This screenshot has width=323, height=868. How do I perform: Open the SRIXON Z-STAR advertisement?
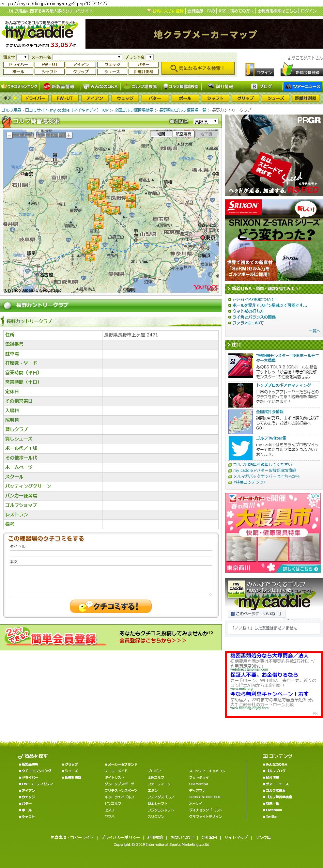pyautogui.click(x=274, y=240)
